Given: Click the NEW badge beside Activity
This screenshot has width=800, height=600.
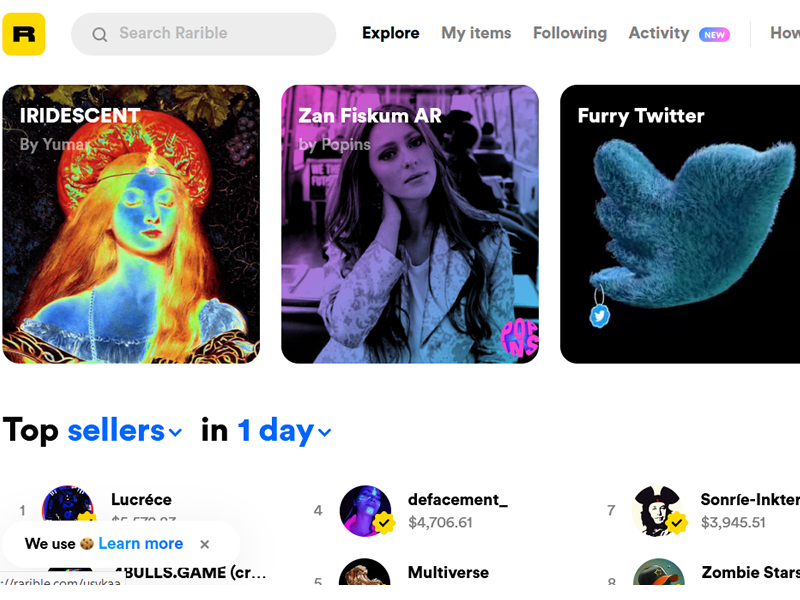Looking at the screenshot, I should coord(714,35).
